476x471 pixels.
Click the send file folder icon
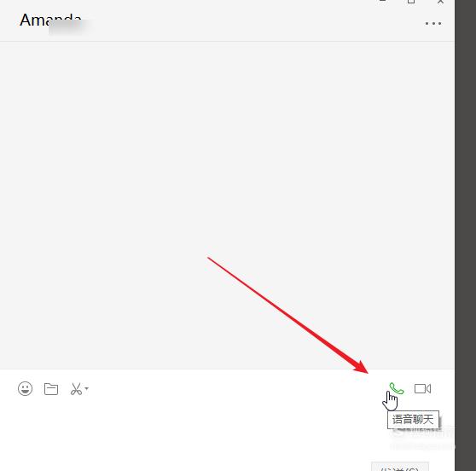(x=51, y=389)
